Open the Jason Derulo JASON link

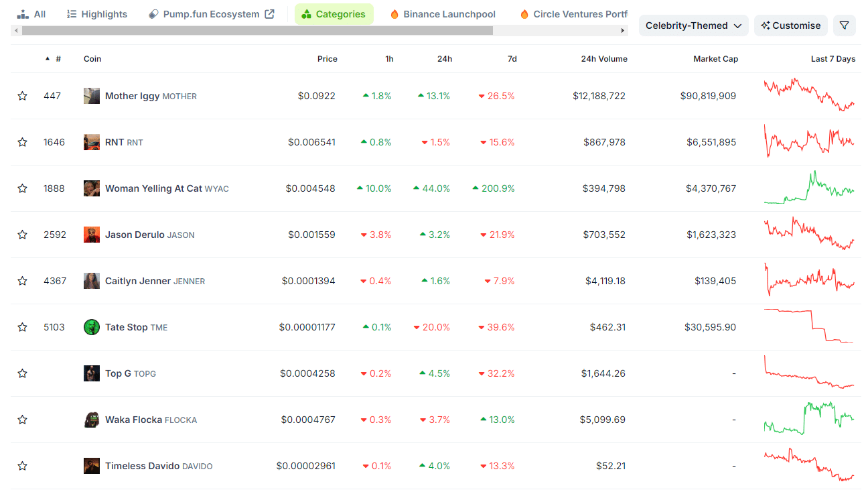(x=150, y=235)
